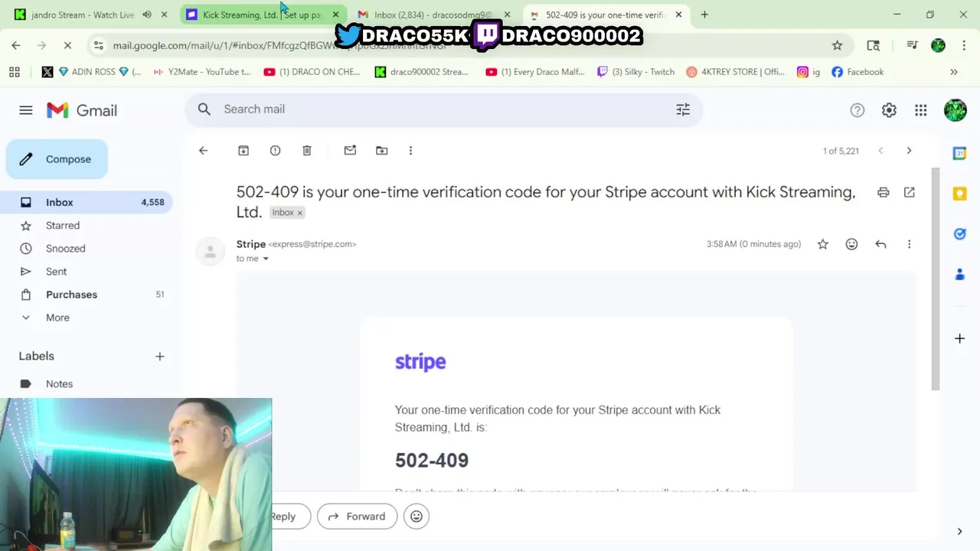This screenshot has height=551, width=980.
Task: Click the Reply button at bottom
Action: (289, 517)
